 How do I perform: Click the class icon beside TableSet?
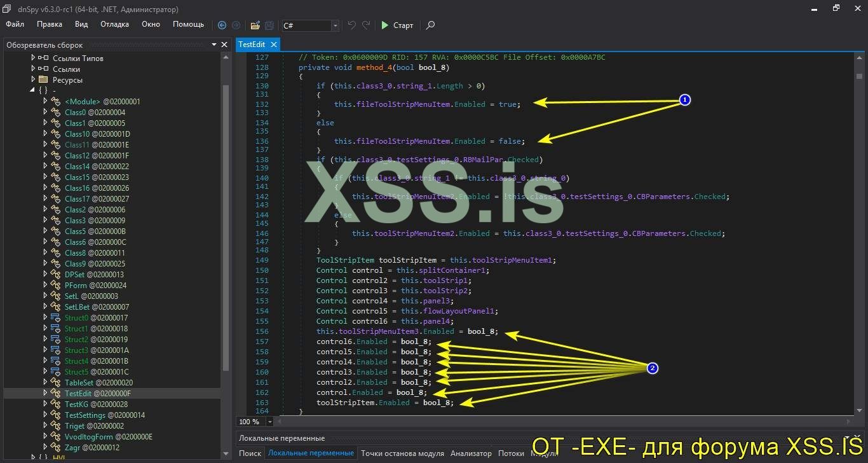(55, 383)
